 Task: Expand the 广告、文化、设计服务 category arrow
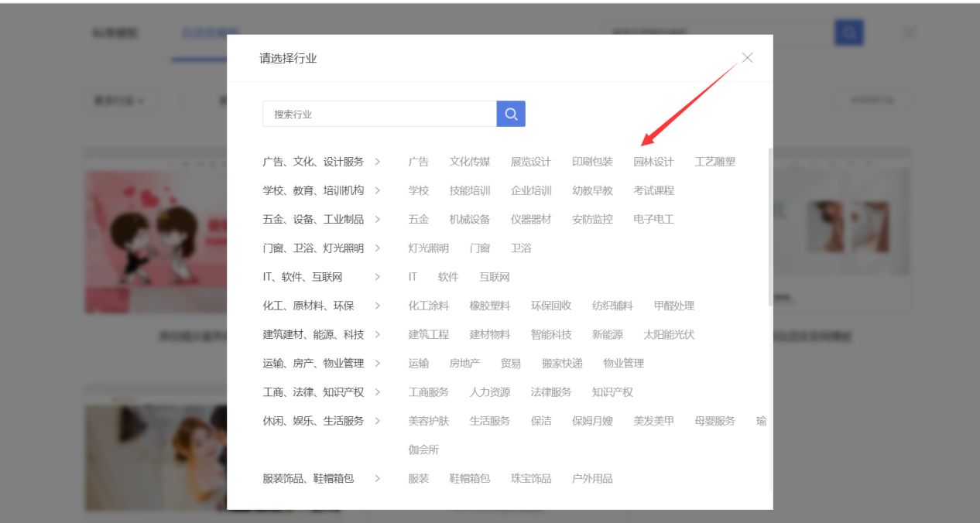coord(378,162)
